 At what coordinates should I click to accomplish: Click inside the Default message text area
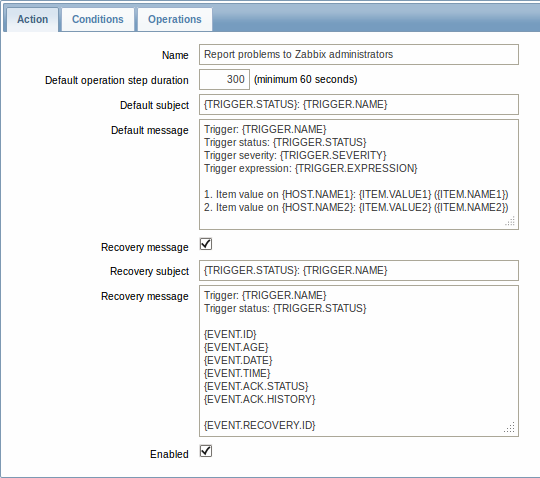tap(359, 174)
